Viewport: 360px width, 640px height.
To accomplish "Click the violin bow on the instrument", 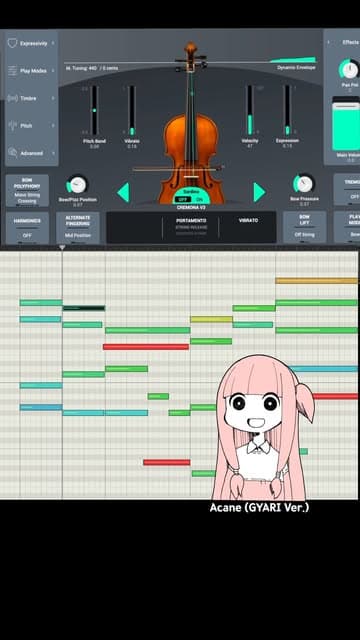I will click(x=178, y=169).
